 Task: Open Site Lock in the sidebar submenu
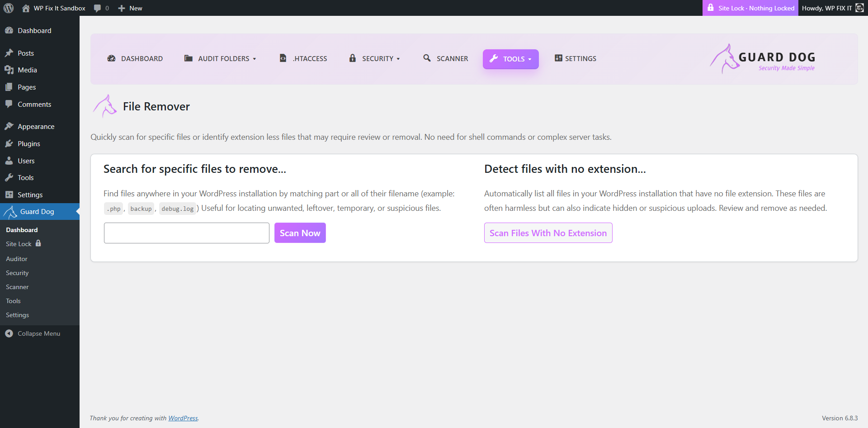19,244
